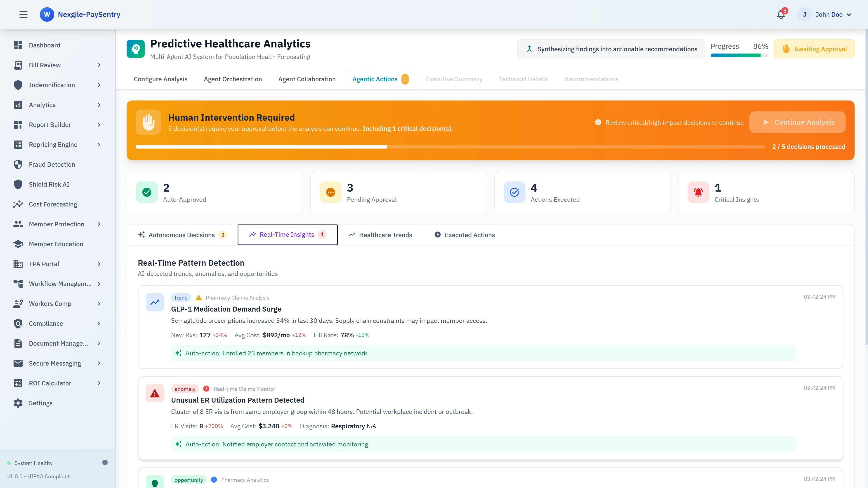
Task: Open the Pending Approval summary card
Action: click(398, 192)
